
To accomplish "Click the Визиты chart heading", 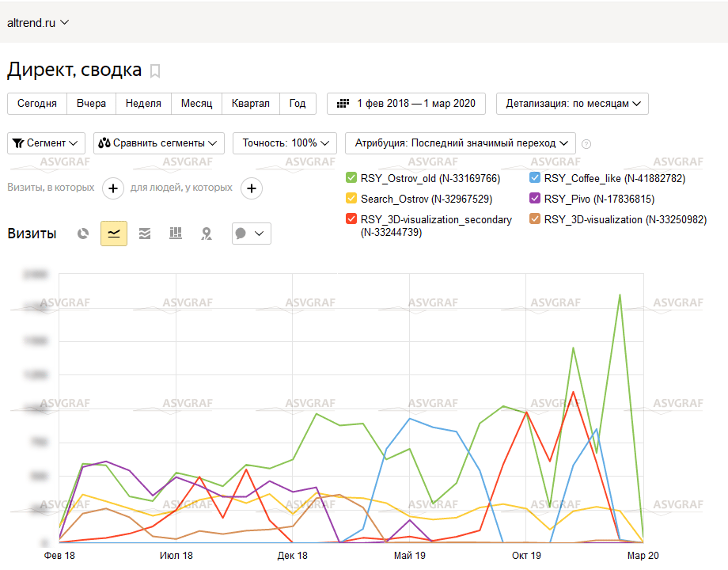I will (32, 234).
